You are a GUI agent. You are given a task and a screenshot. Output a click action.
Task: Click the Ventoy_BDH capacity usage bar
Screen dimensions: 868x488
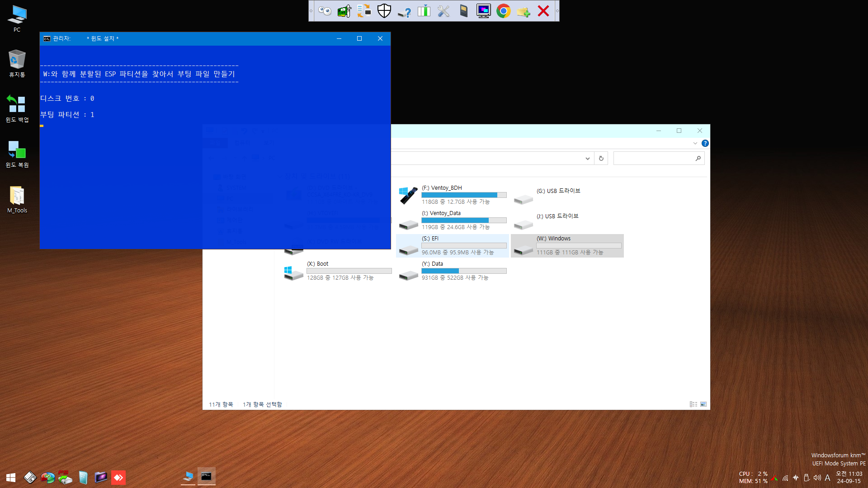(x=464, y=195)
